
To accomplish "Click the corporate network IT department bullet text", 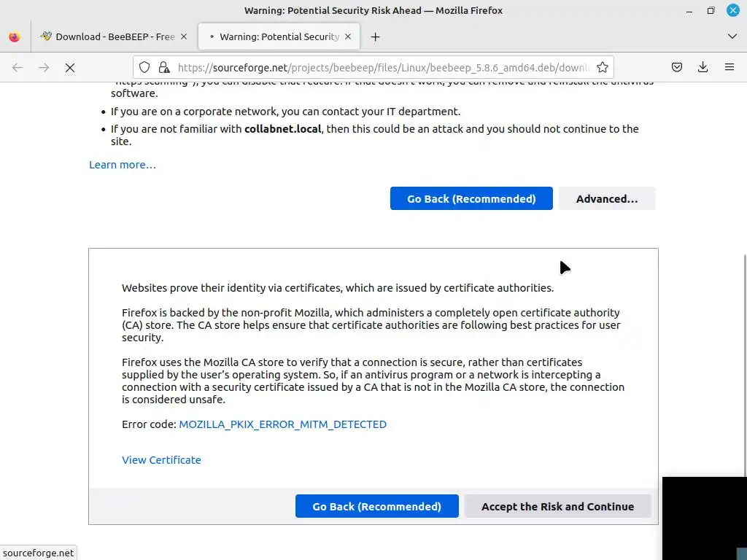I will (x=285, y=112).
